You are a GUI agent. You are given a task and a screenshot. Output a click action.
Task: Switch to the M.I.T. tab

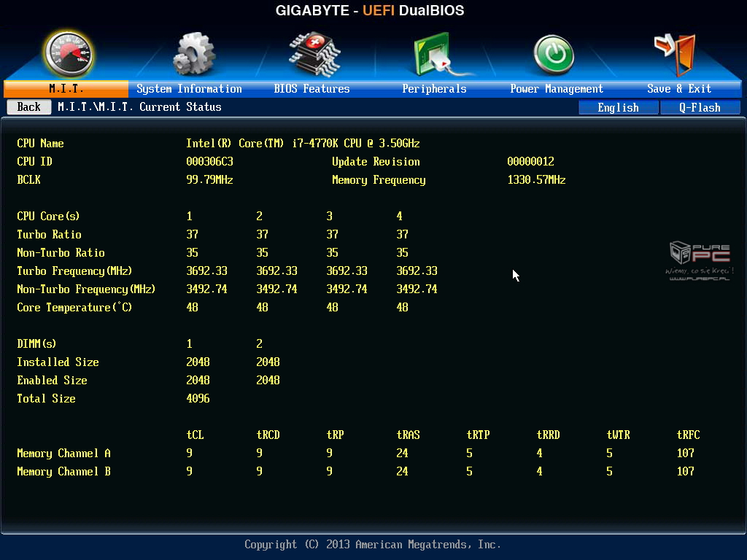coord(66,89)
